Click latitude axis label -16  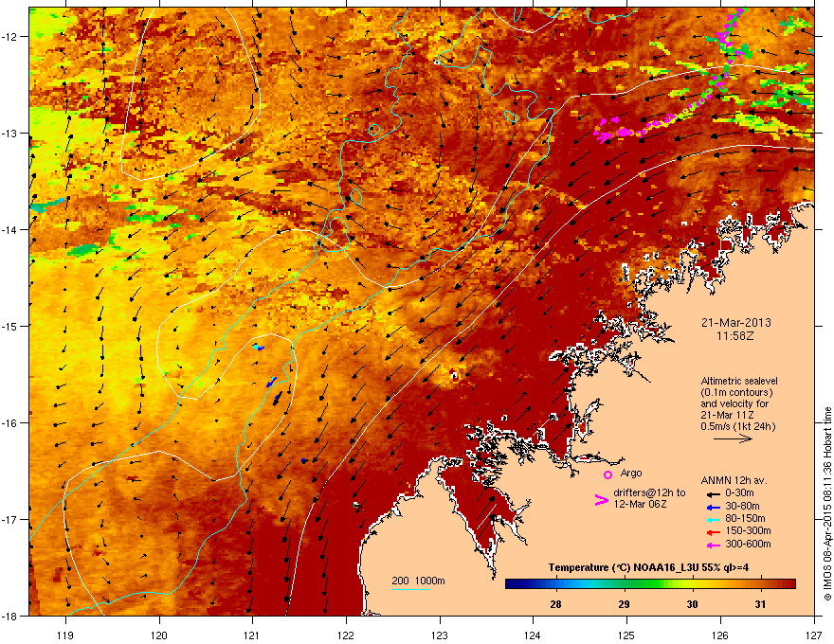click(10, 423)
